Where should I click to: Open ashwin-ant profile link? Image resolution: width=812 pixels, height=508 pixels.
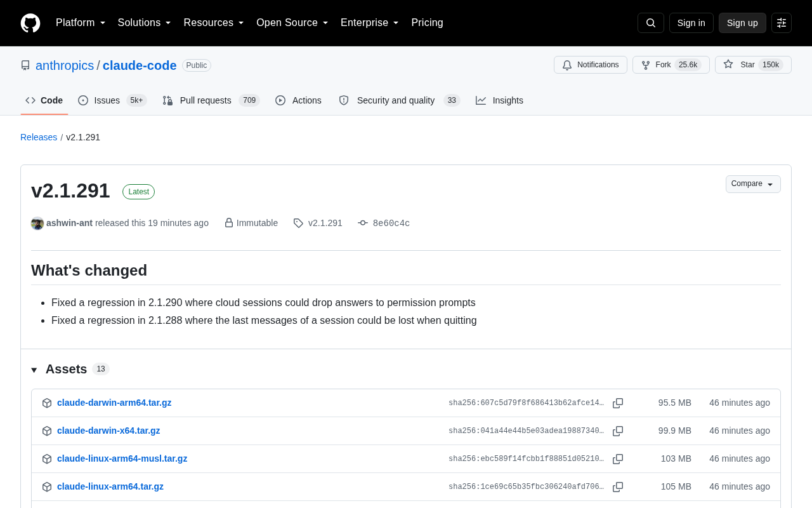(69, 223)
